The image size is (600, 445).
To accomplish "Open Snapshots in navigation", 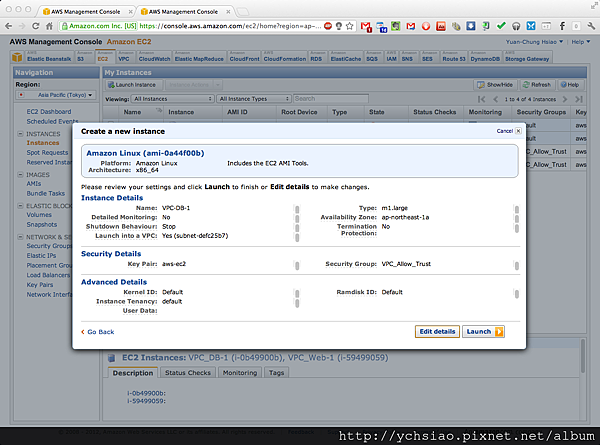I will 42,225.
